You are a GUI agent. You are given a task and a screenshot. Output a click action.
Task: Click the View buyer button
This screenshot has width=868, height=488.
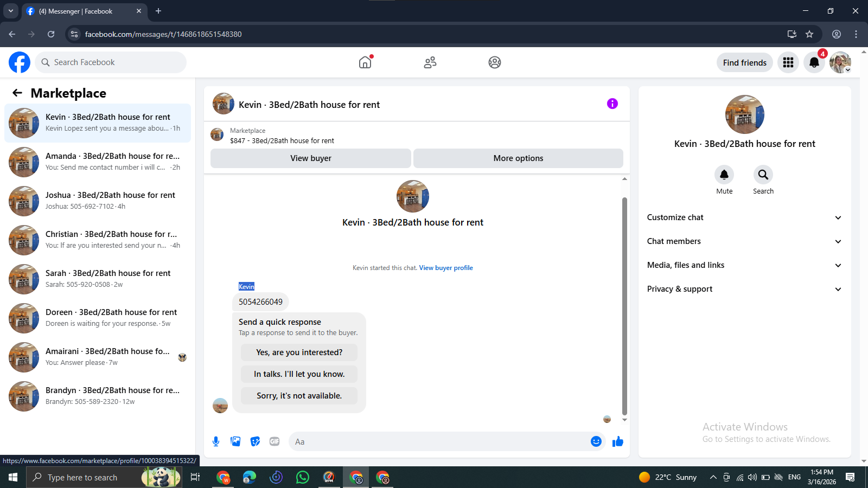point(311,158)
